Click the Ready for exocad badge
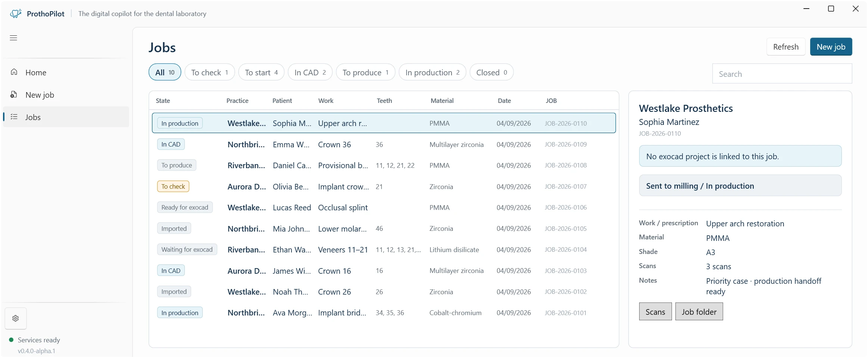 pos(185,207)
